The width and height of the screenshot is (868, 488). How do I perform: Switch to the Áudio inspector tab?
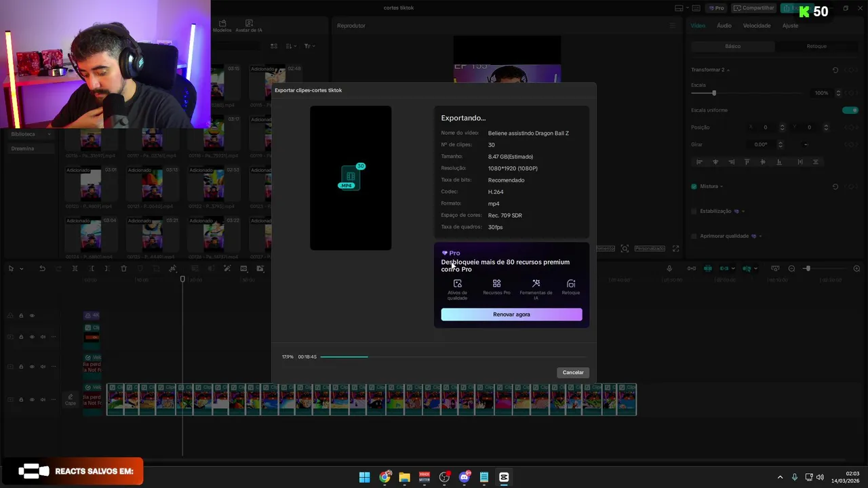click(724, 26)
